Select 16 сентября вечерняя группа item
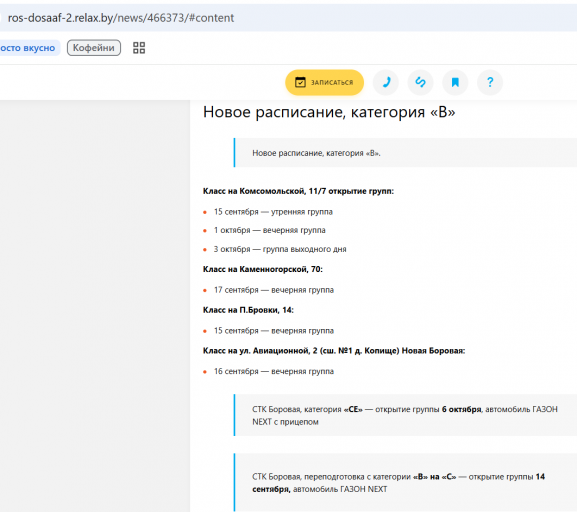 tap(274, 371)
